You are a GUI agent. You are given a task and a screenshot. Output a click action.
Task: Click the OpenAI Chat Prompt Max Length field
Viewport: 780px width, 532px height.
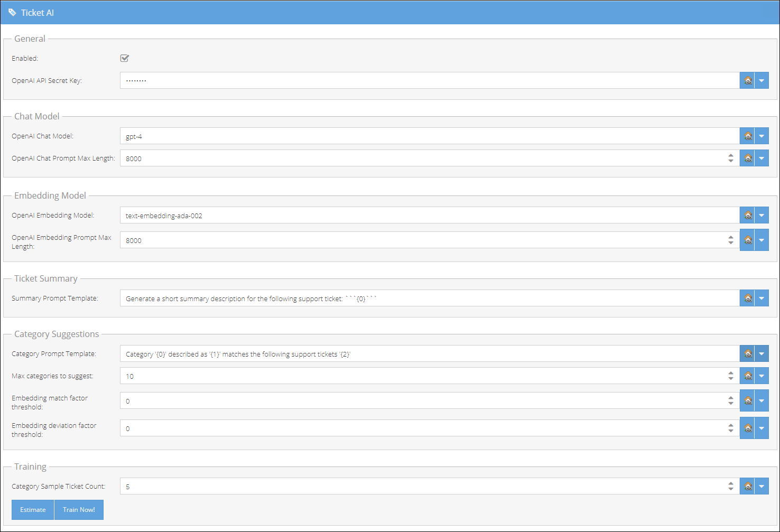click(x=430, y=158)
